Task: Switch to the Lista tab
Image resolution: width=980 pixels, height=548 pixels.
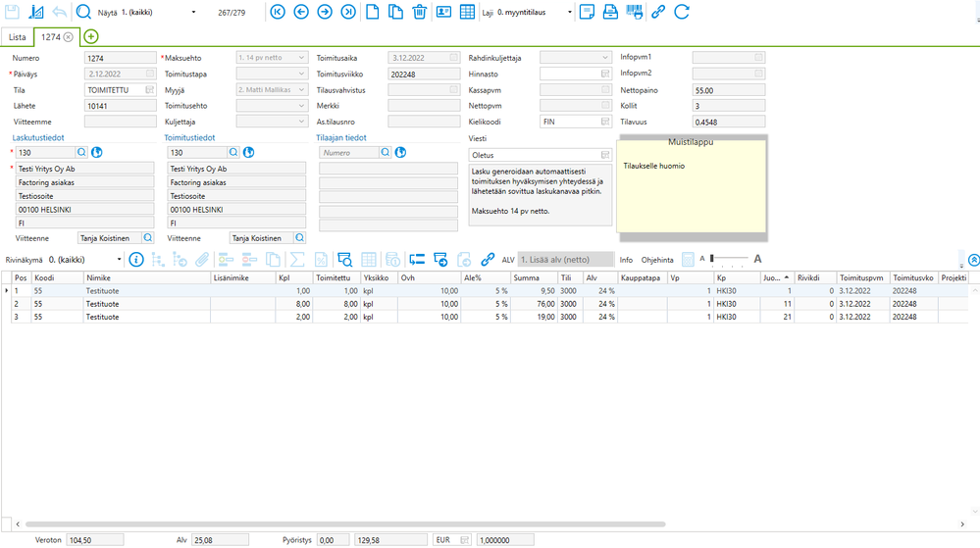Action: tap(18, 37)
